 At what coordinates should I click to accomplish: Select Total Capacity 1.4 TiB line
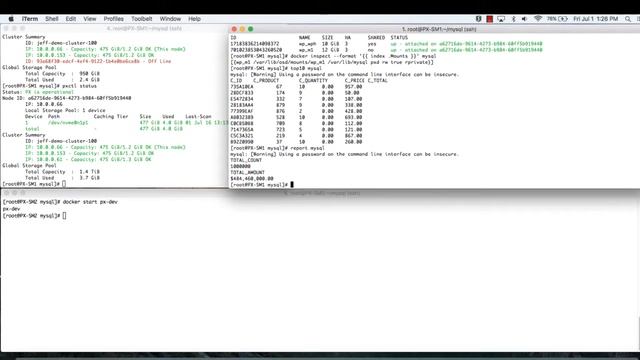click(x=62, y=171)
